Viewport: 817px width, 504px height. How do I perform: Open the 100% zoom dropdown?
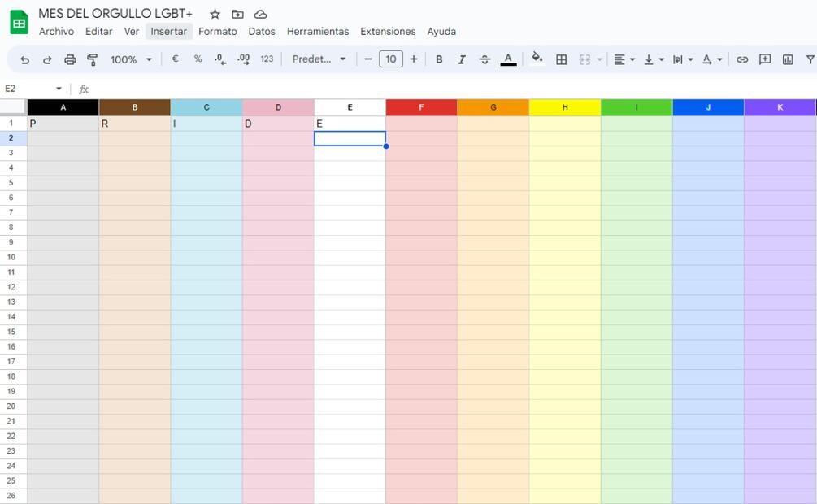click(131, 59)
